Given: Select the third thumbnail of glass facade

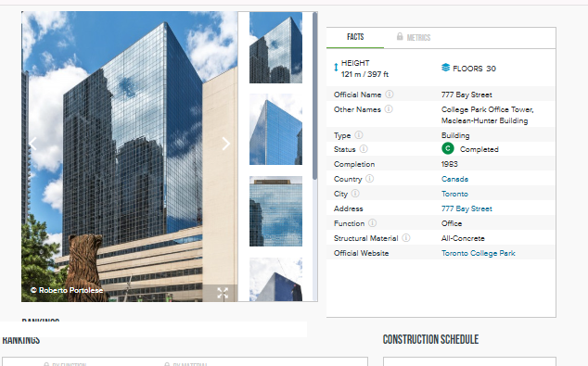Looking at the screenshot, I should click(275, 211).
